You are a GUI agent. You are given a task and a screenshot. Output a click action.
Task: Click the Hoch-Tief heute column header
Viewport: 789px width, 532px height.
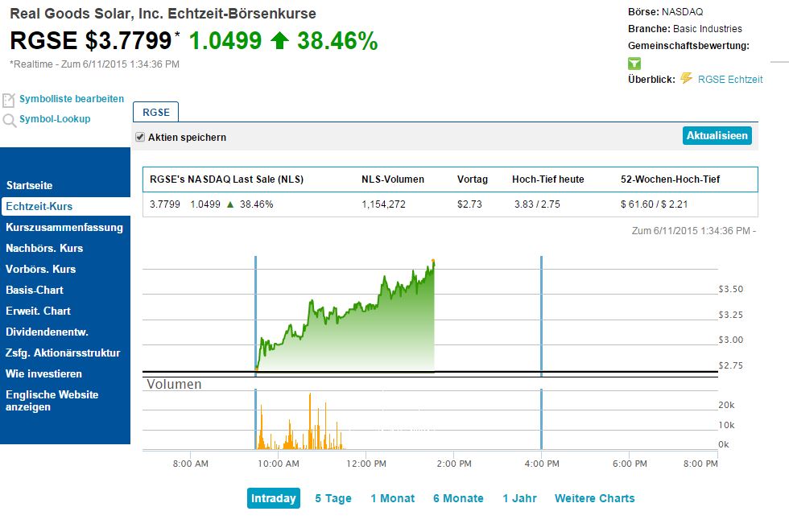pos(548,179)
